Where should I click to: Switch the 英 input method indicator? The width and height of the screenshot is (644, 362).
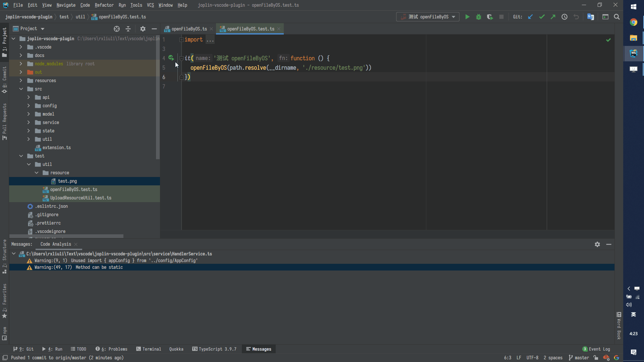click(634, 314)
